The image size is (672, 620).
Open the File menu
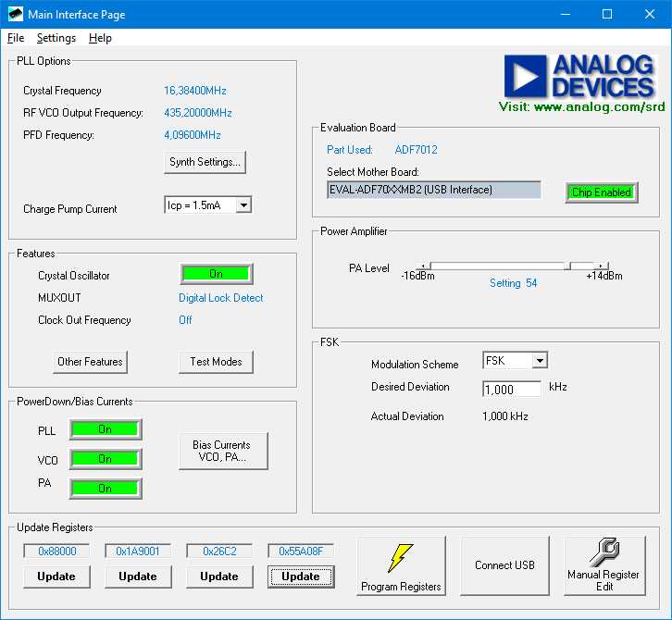[x=16, y=38]
